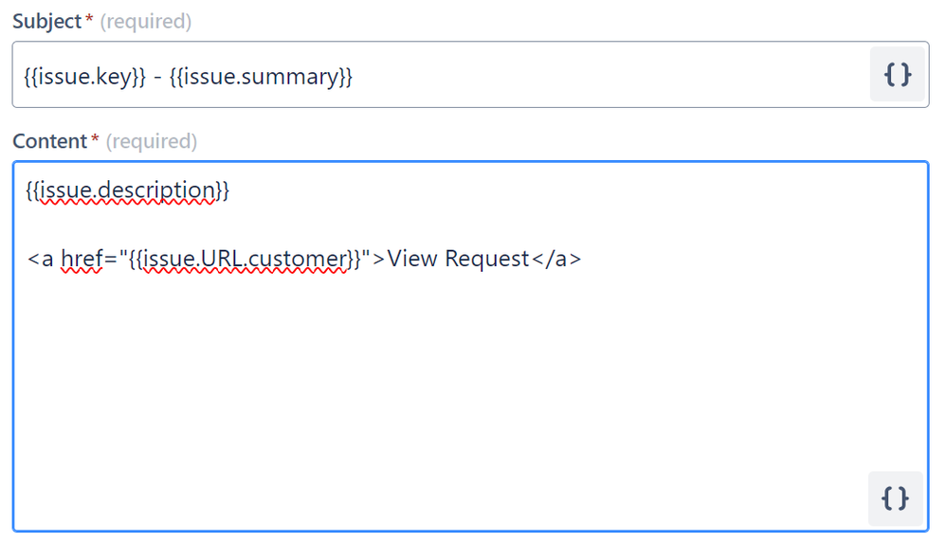Click the dash between key and summary

(x=157, y=78)
